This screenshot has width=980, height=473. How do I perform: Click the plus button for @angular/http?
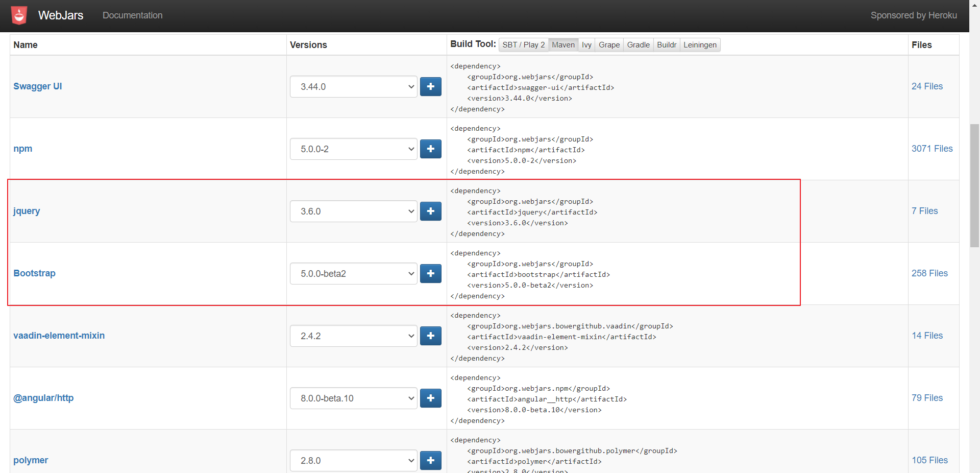[431, 398]
